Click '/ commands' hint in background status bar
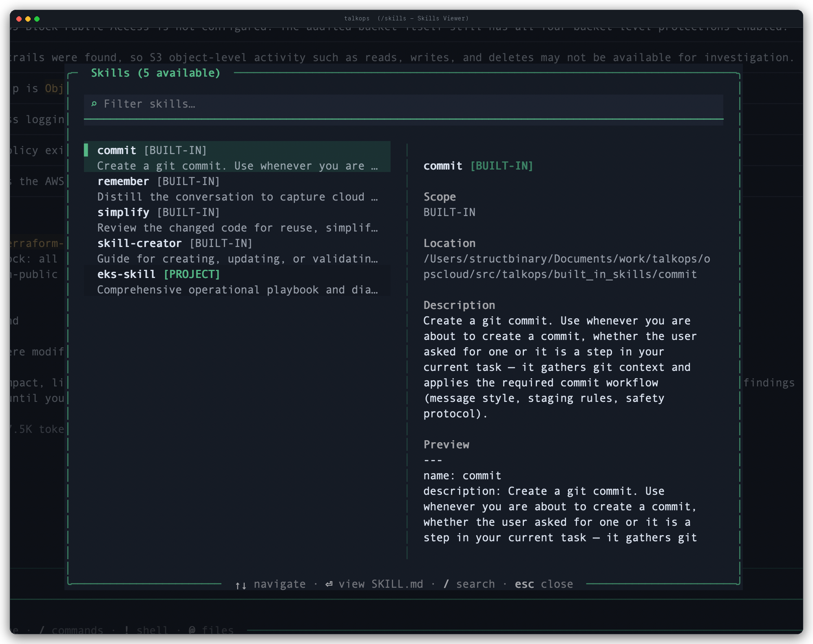The width and height of the screenshot is (813, 644). coord(71,630)
